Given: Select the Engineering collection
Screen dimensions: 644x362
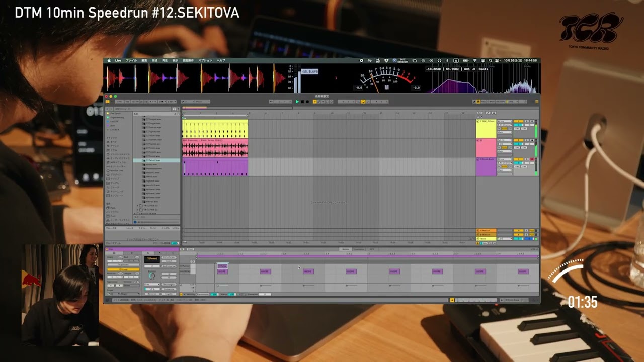Looking at the screenshot, I should point(117,118).
